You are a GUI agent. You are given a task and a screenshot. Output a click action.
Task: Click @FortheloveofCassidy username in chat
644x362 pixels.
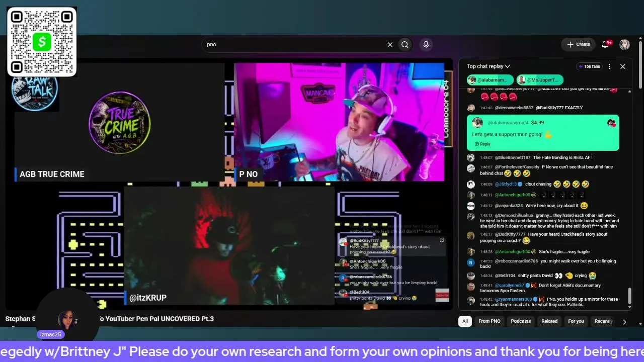(x=517, y=167)
